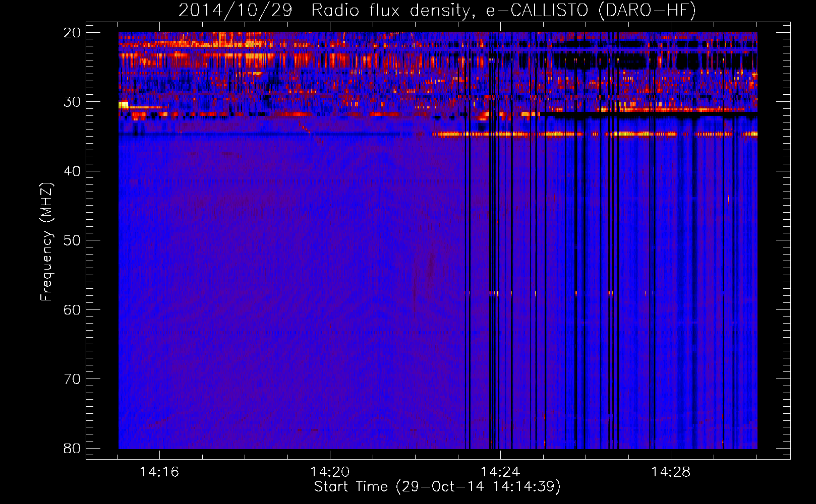Viewport: 816px width, 504px height.
Task: Click the '14:24' time tick label
Action: pos(500,472)
